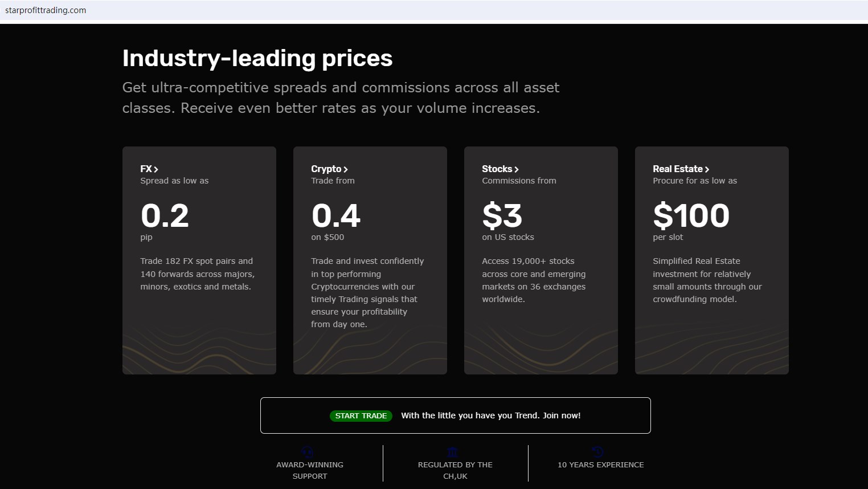Click the chevron arrow beside Stocks
Image resolution: width=868 pixels, height=489 pixels.
click(517, 169)
